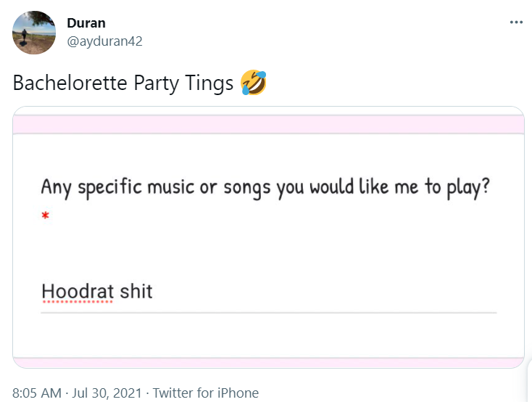Image resolution: width=532 pixels, height=402 pixels.
Task: Click the misspelled word Hoodrat
Action: pos(78,292)
